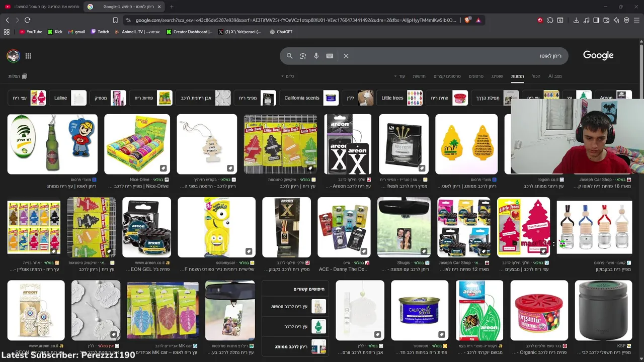Open YouTube bookmark
644x362 pixels.
(x=31, y=32)
